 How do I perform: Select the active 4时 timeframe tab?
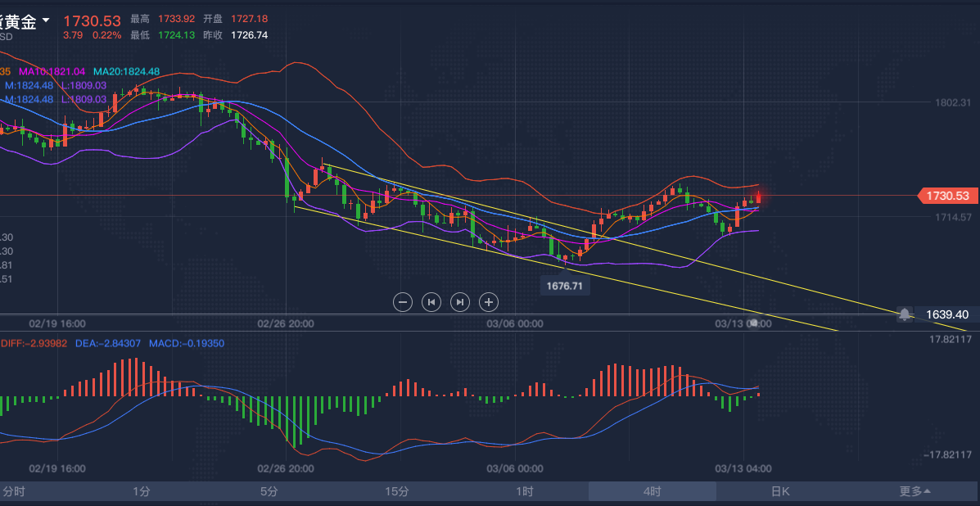(653, 491)
